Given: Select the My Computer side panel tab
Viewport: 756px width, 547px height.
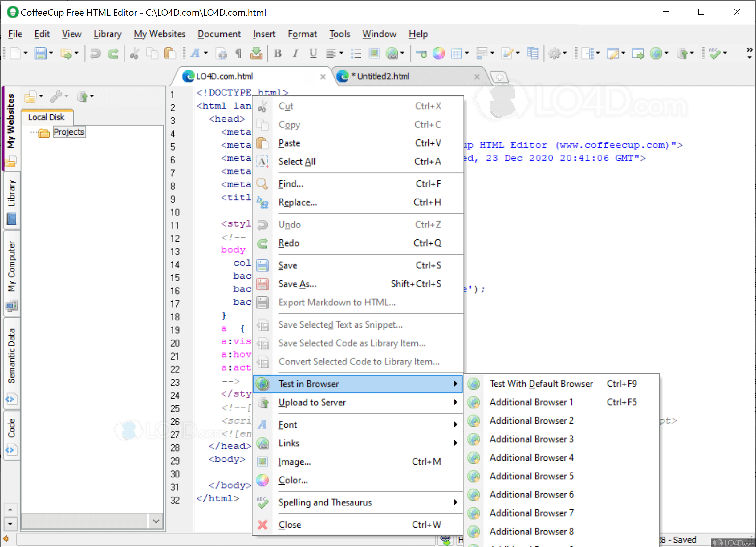Looking at the screenshot, I should (x=11, y=273).
